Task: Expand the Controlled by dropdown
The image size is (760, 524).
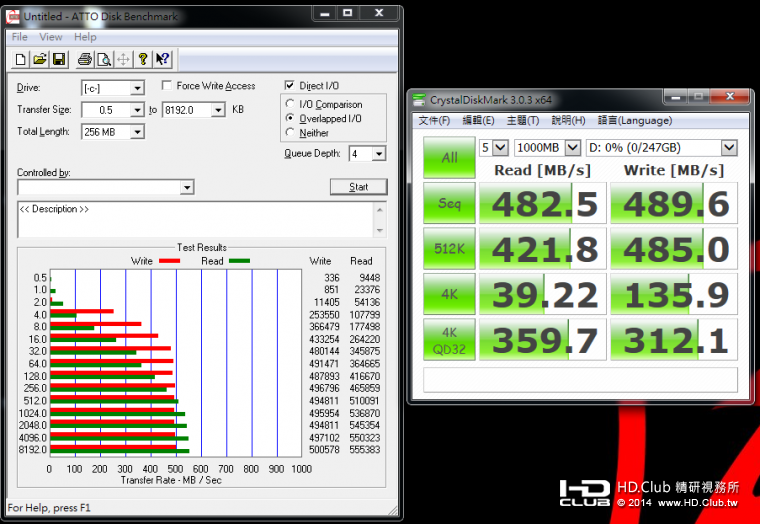Action: (187, 187)
